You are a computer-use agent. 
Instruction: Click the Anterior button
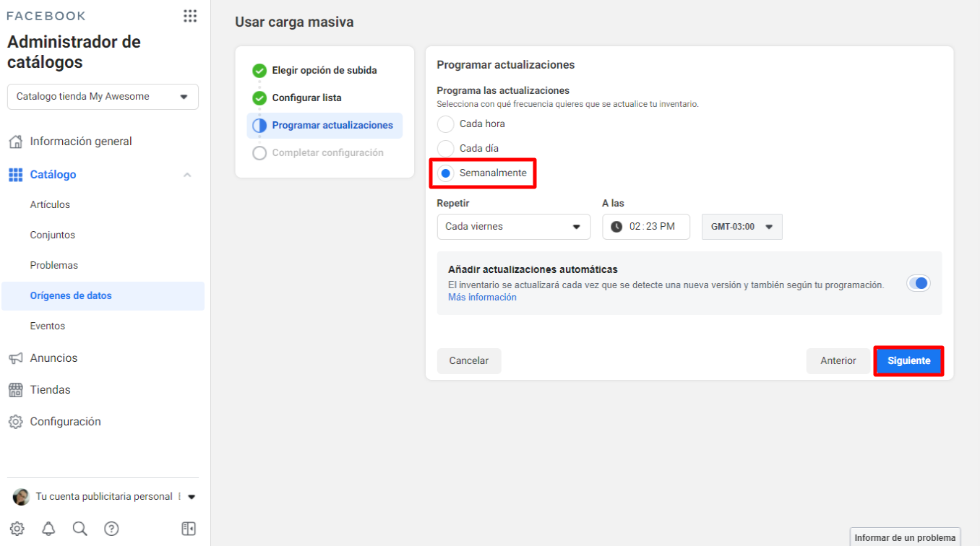pos(838,361)
